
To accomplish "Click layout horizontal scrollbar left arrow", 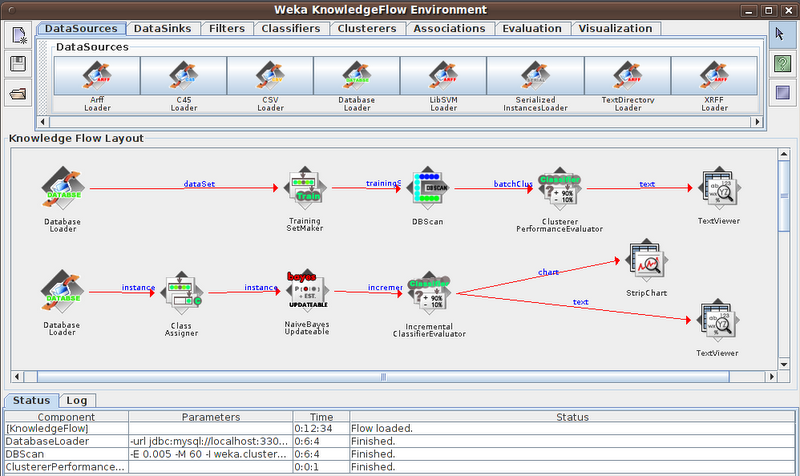I will tap(17, 377).
